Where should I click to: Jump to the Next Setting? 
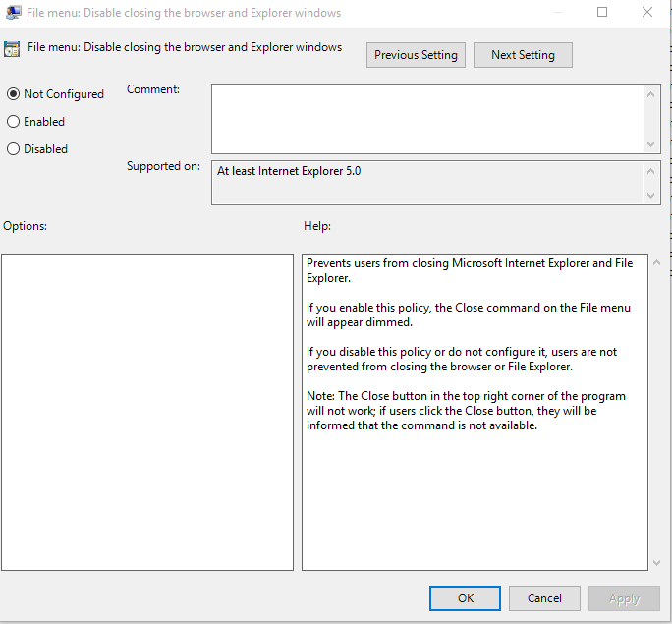click(x=523, y=55)
